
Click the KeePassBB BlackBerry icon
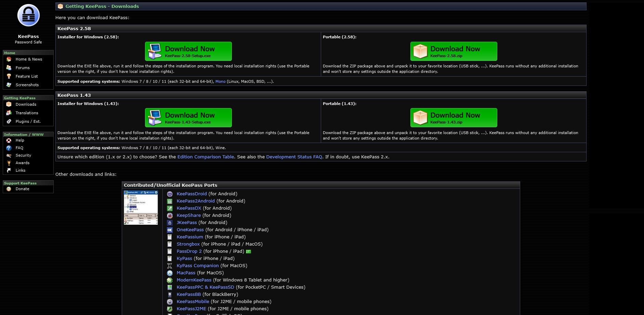click(x=170, y=294)
